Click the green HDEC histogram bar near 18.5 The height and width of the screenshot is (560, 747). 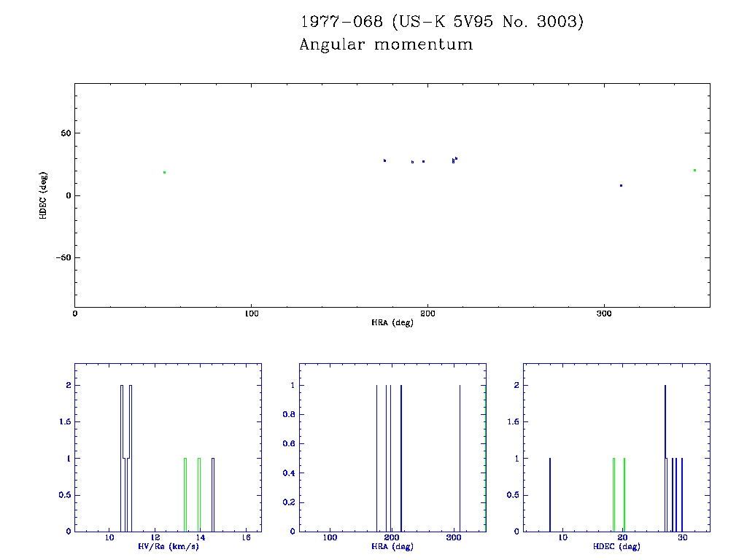614,495
